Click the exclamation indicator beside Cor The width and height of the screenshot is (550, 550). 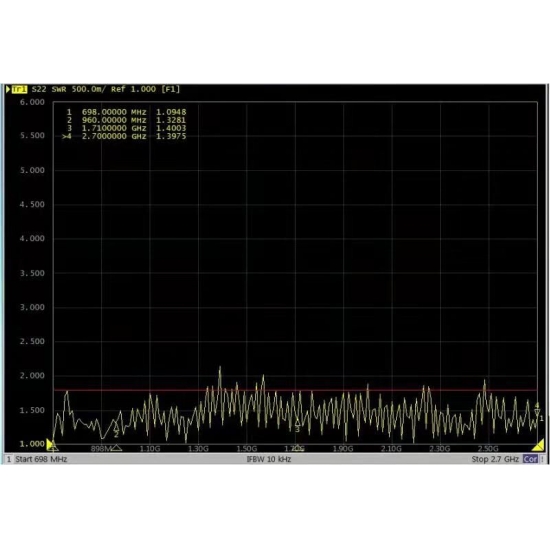tap(542, 459)
